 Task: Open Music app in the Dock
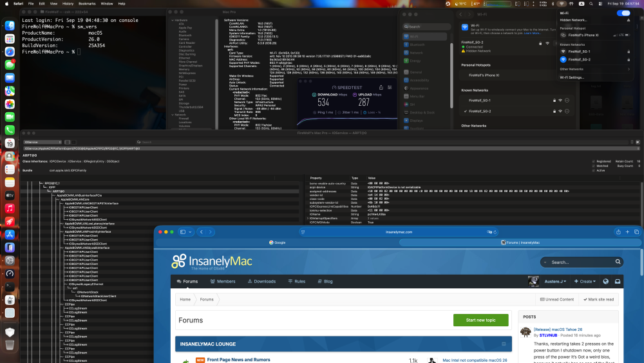pyautogui.click(x=10, y=208)
